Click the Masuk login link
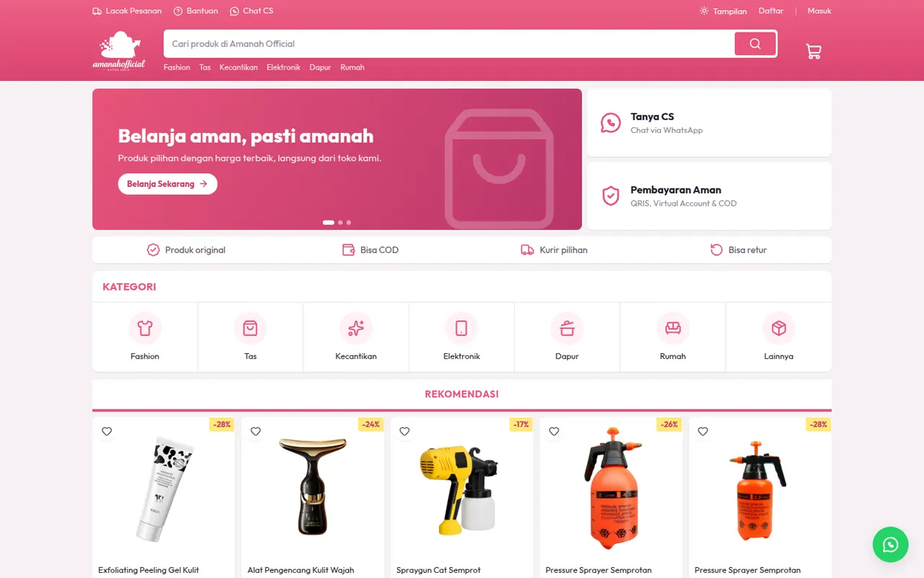Image resolution: width=924 pixels, height=578 pixels. coord(819,11)
